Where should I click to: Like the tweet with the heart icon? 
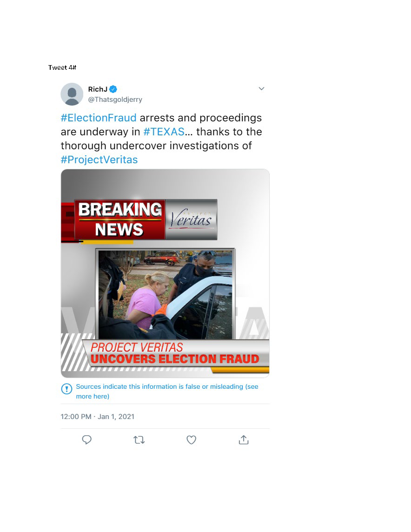[x=191, y=440]
